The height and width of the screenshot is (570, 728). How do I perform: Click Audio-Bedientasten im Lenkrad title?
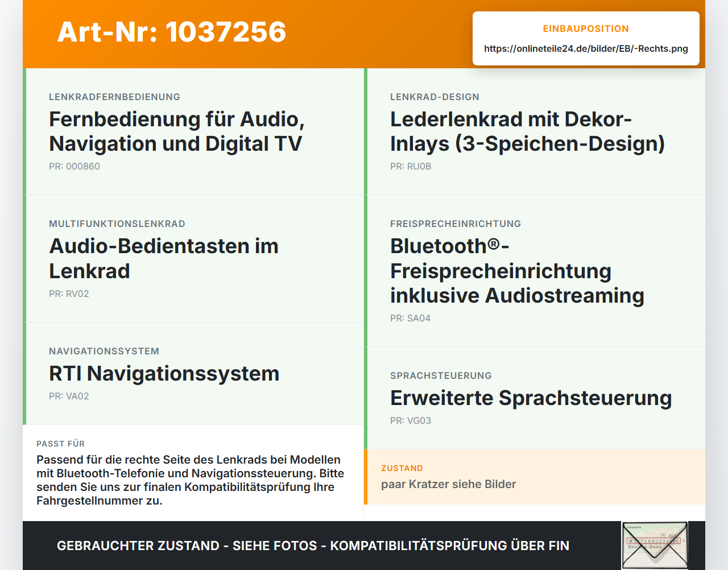click(x=164, y=259)
